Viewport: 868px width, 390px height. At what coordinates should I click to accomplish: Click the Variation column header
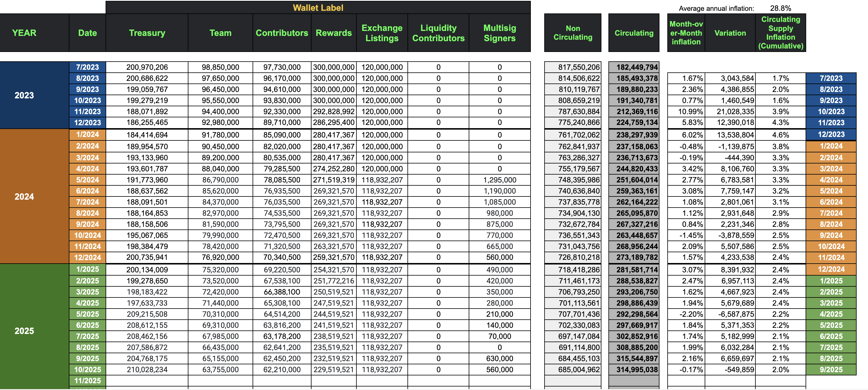[730, 33]
